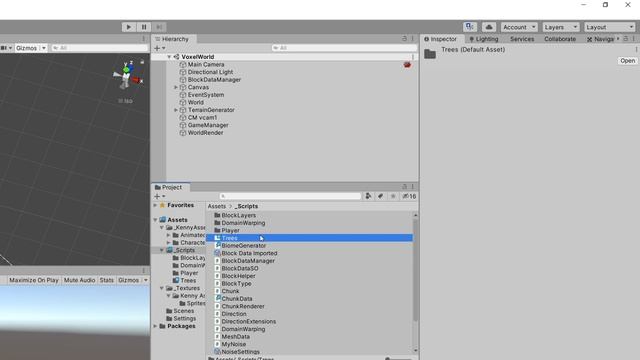
Task: Open the Layers dropdown
Action: pos(561,27)
